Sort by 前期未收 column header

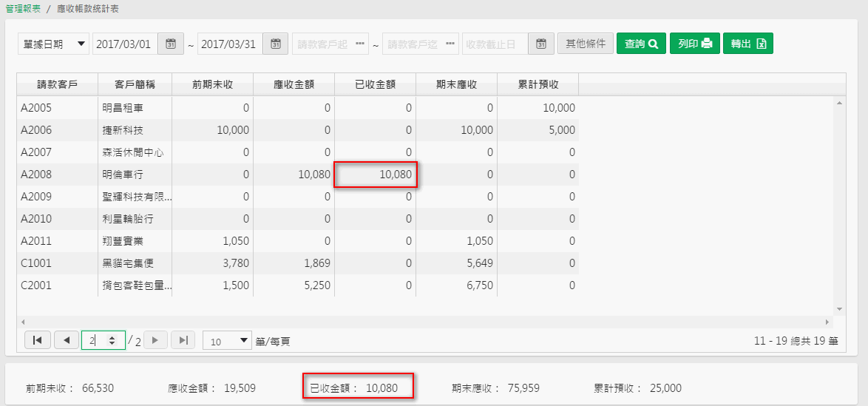(x=213, y=85)
